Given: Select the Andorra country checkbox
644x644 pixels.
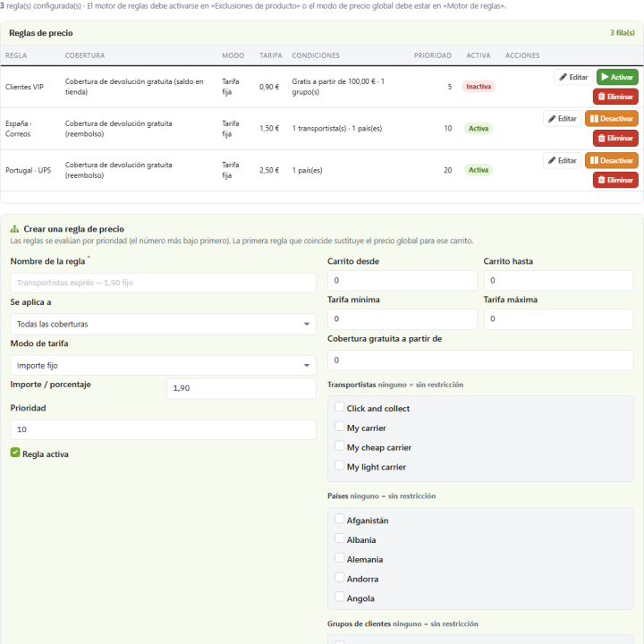Looking at the screenshot, I should (x=339, y=577).
